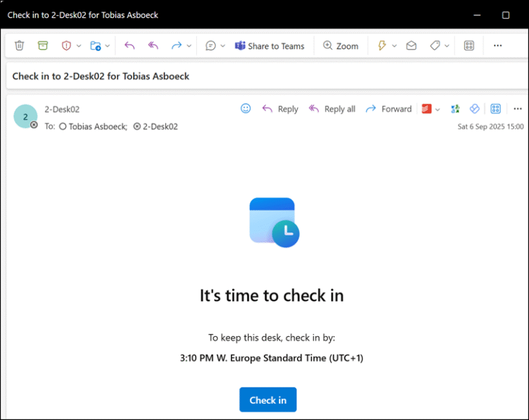The height and width of the screenshot is (420, 529).
Task: Expand the Move to dropdown arrow
Action: tap(108, 46)
